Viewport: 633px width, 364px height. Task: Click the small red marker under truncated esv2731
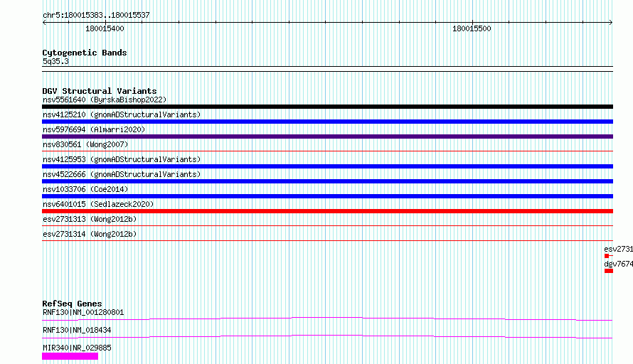point(607,256)
